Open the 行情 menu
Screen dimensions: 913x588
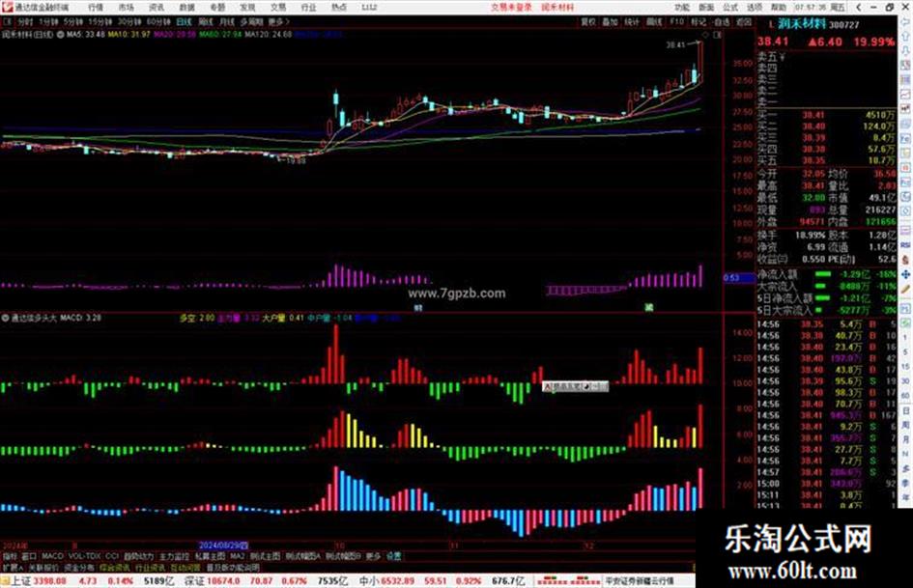coord(96,8)
